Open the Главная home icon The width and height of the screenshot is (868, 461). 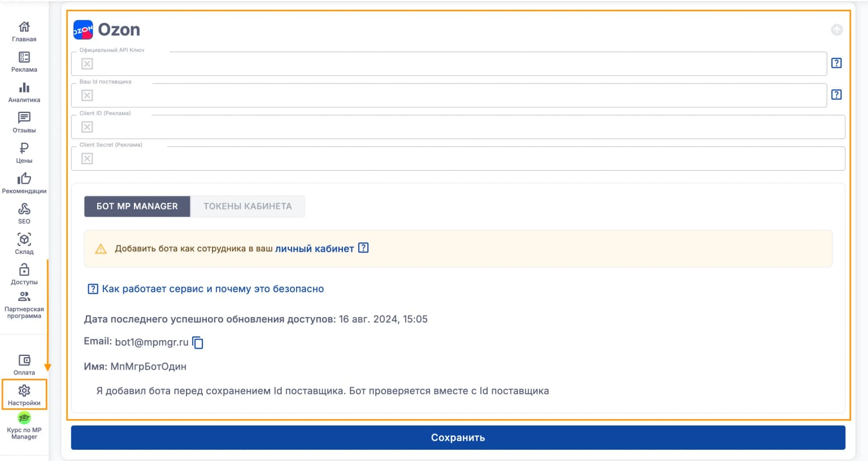[x=24, y=32]
